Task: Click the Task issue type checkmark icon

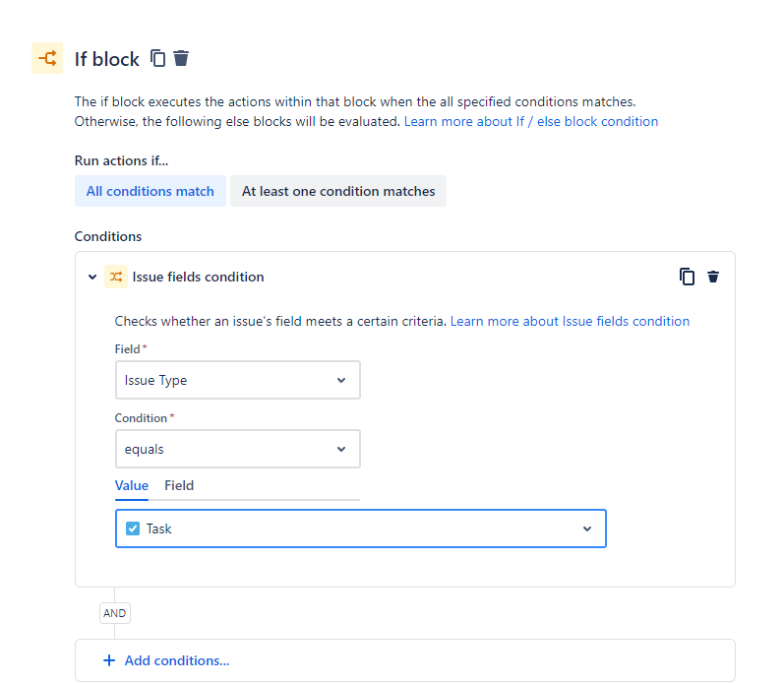Action: (133, 528)
